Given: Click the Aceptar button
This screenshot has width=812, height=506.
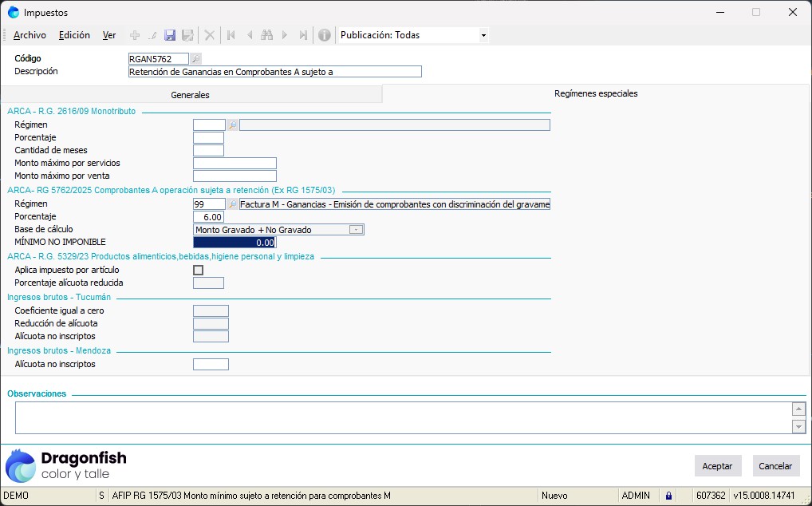Looking at the screenshot, I should click(x=717, y=466).
